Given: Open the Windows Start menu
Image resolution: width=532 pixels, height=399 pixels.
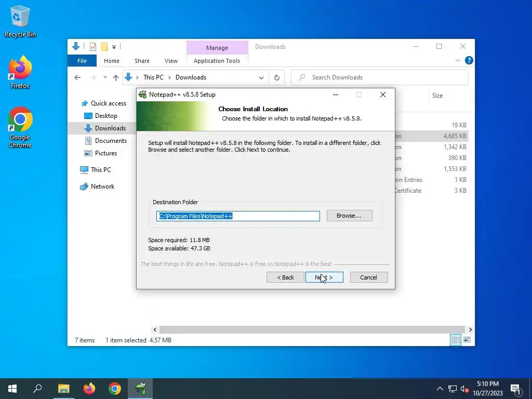Looking at the screenshot, I should coord(12,389).
